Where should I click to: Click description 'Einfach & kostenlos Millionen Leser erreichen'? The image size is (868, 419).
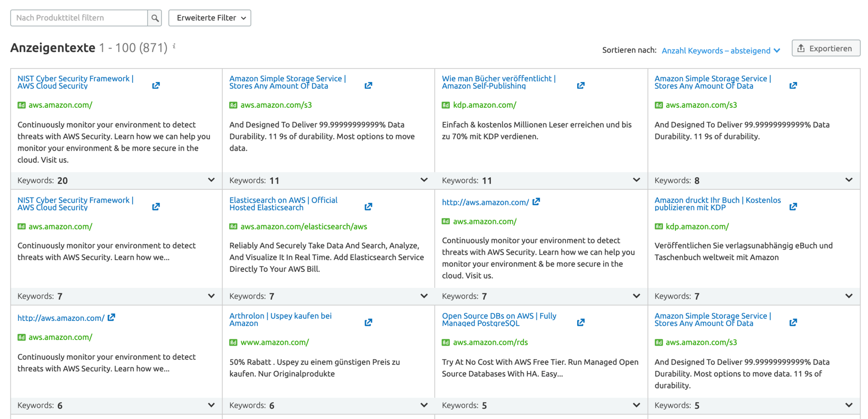pos(537,130)
